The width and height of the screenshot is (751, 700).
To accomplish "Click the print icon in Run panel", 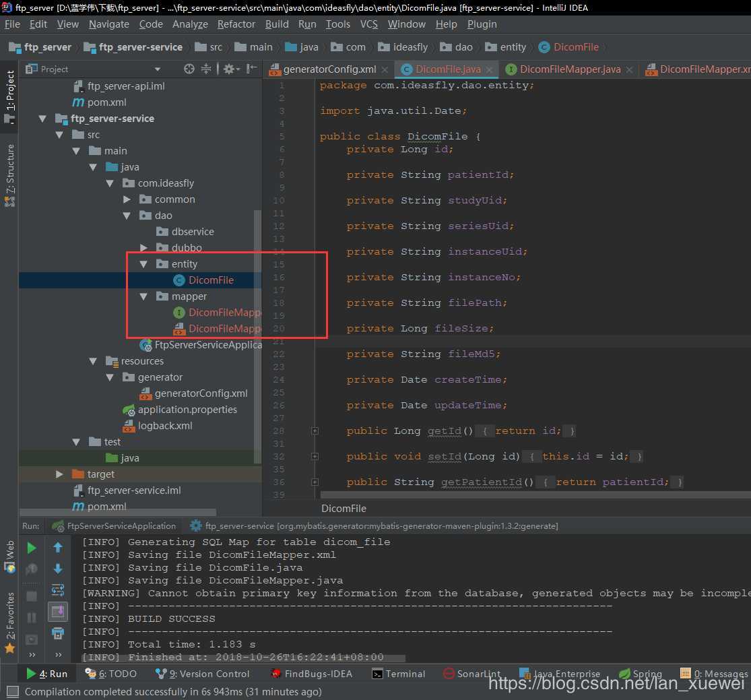I will [58, 633].
